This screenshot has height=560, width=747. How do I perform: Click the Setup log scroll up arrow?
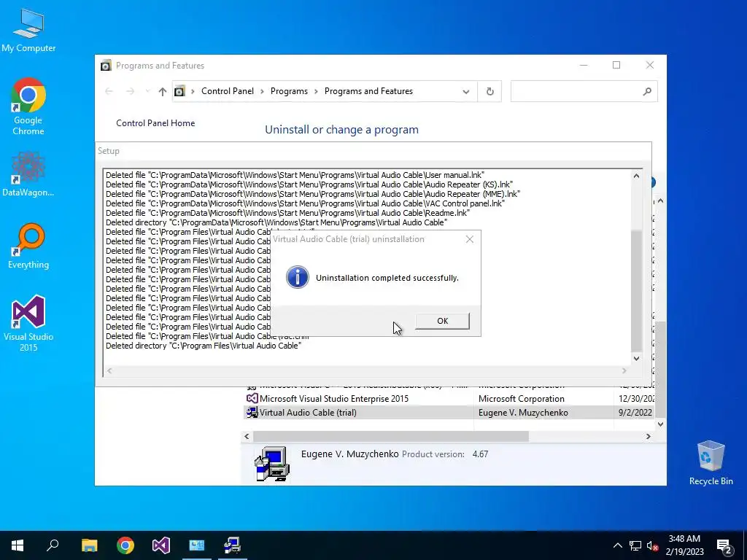click(636, 176)
